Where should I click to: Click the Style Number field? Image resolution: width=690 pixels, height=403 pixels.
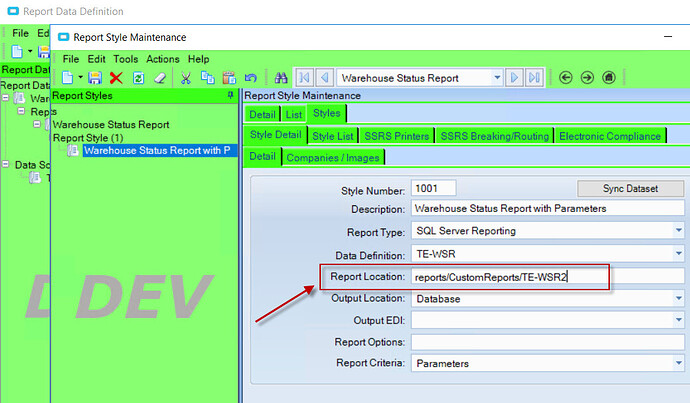433,188
